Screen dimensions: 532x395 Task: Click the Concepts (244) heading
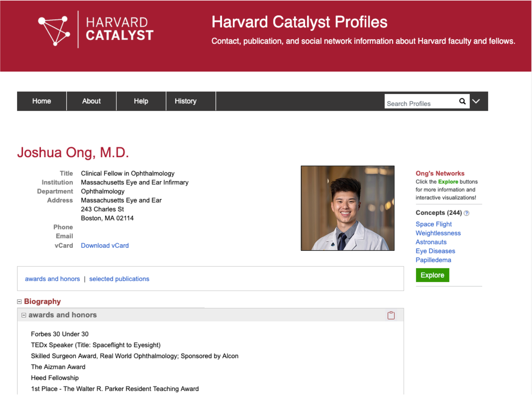coord(439,213)
